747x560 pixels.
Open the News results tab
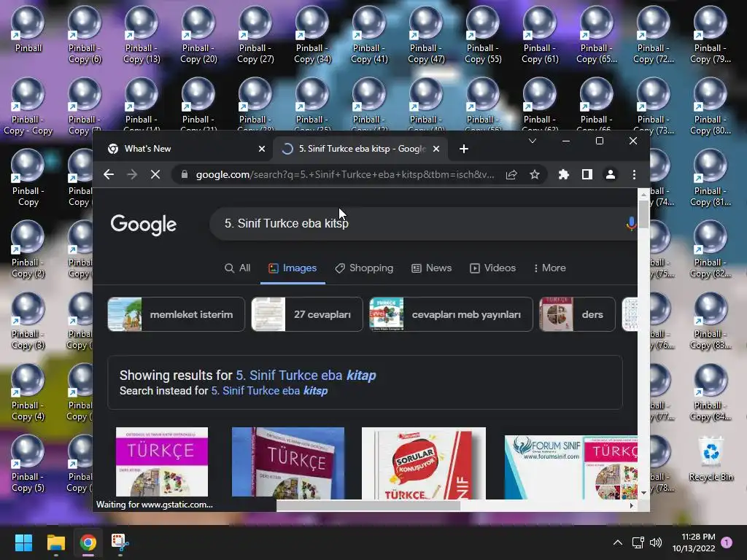432,268
